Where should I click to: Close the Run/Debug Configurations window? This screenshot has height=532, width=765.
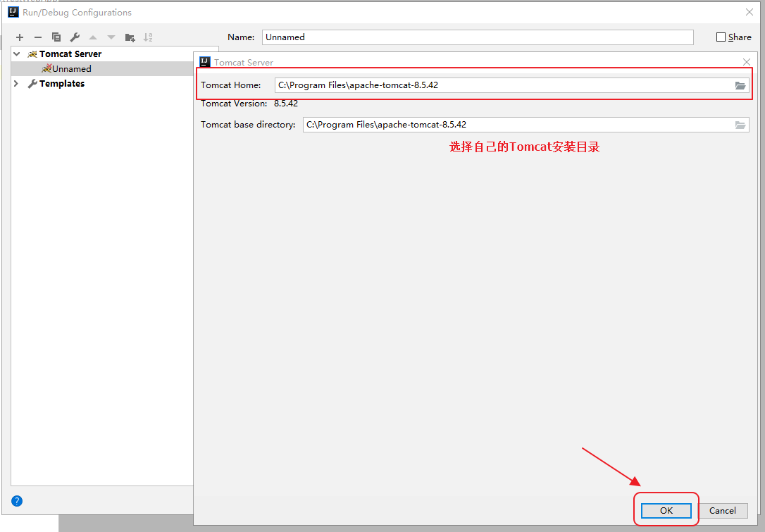coord(750,12)
